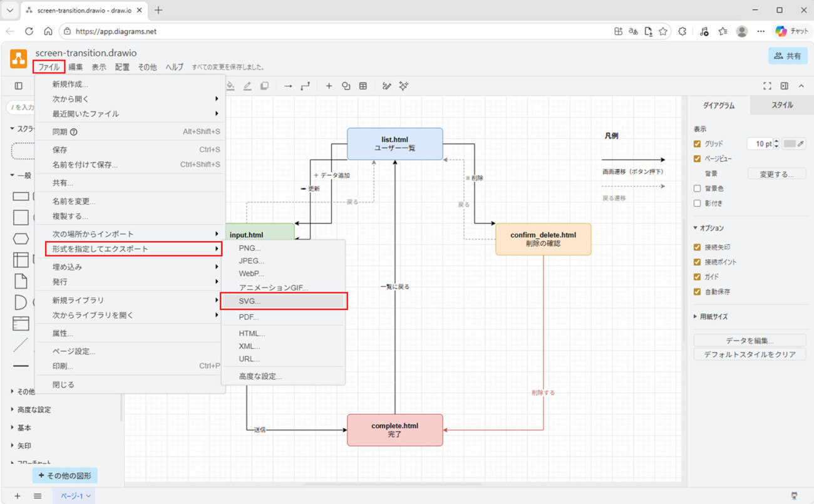This screenshot has height=504, width=814.
Task: Open the ページ-1 tab dropdown
Action: coord(76,496)
